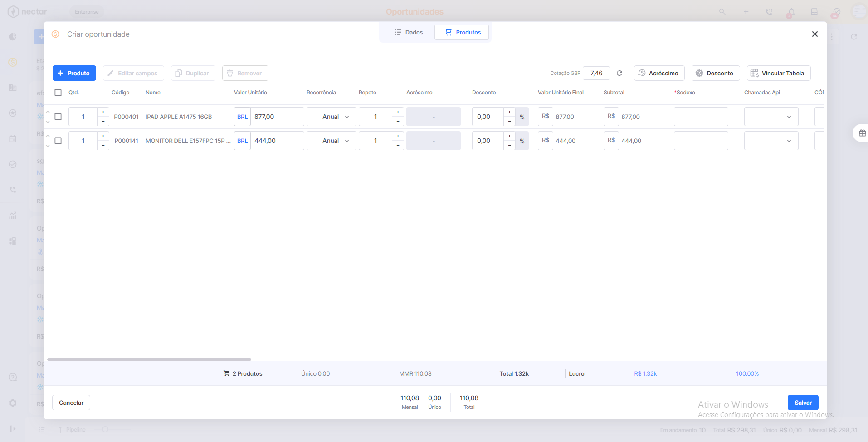Click the Cancelar button
The image size is (868, 442).
tap(71, 403)
